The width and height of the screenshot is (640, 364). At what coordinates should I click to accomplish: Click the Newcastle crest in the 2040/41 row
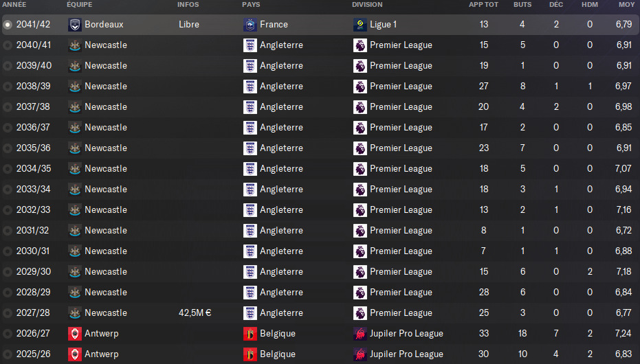click(x=75, y=45)
